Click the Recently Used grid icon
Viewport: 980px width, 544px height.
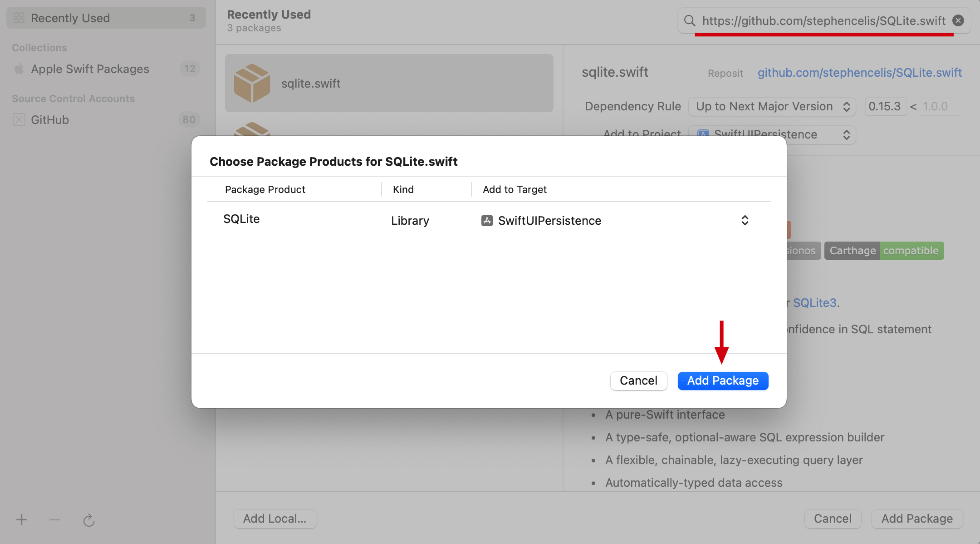(x=19, y=18)
